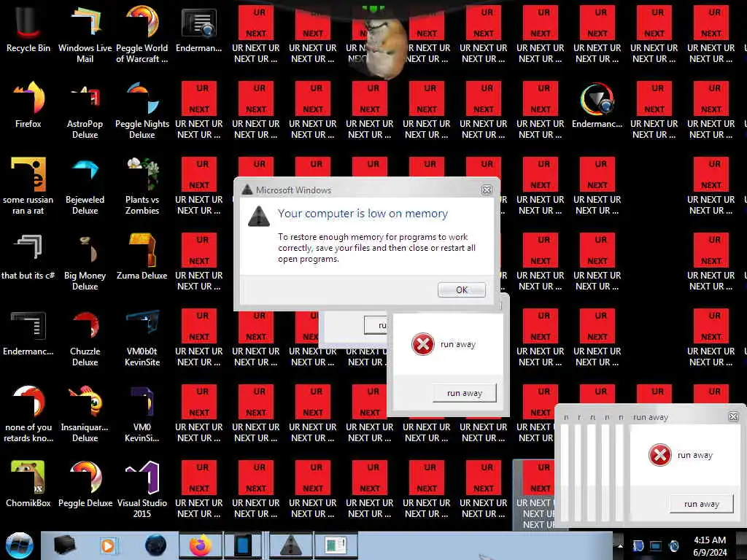Open Visual Studio 2015

tap(142, 489)
